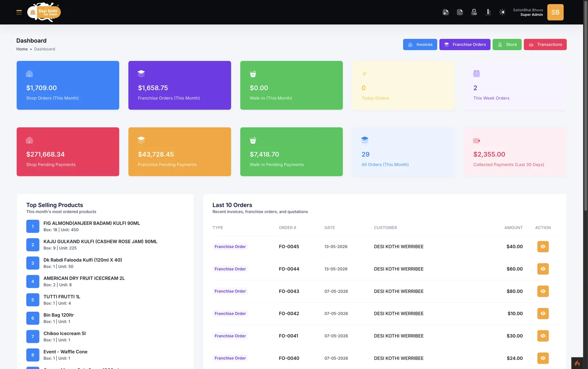Image resolution: width=588 pixels, height=369 pixels.
Task: Click the Franchise Orders card layers icon
Action: click(141, 74)
